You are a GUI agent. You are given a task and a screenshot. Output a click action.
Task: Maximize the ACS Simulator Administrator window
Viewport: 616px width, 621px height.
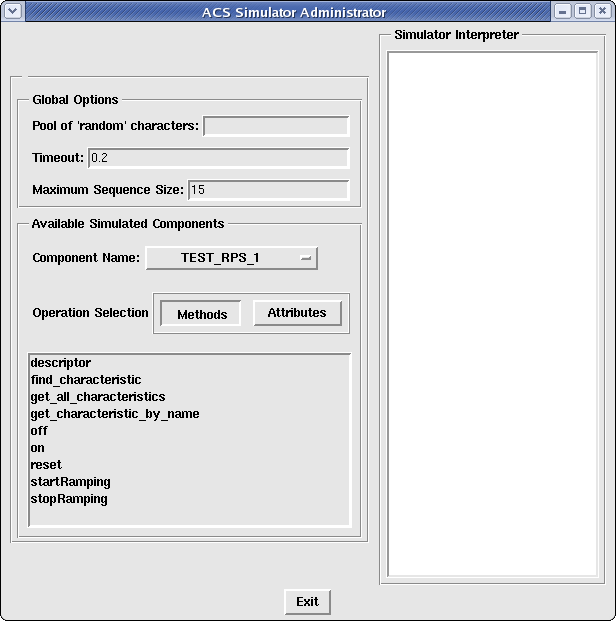[x=581, y=12]
